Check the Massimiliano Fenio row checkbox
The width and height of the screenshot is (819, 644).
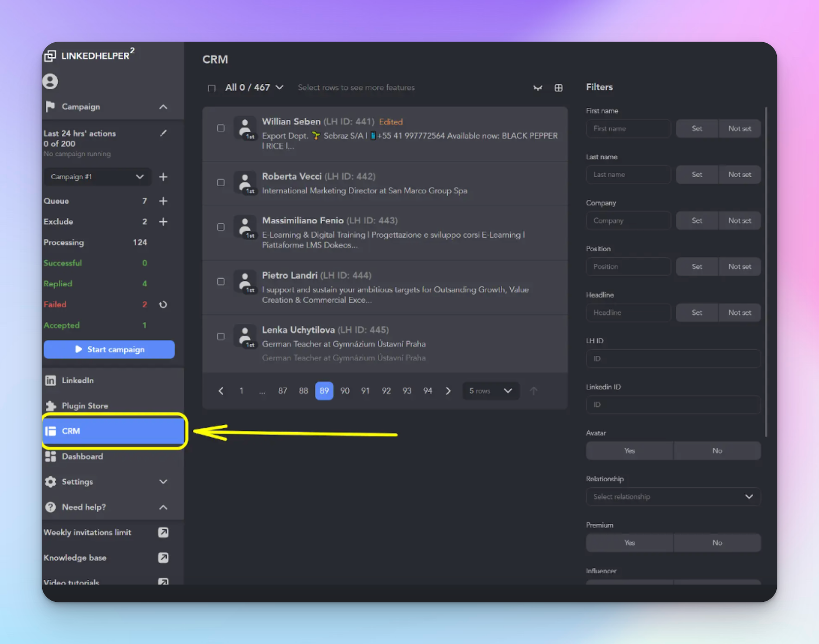click(221, 227)
